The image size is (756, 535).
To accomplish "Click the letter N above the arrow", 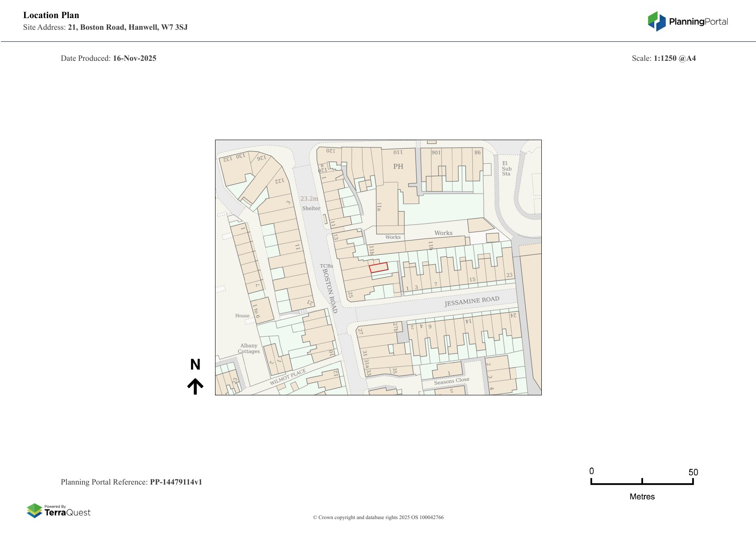I will [x=195, y=365].
